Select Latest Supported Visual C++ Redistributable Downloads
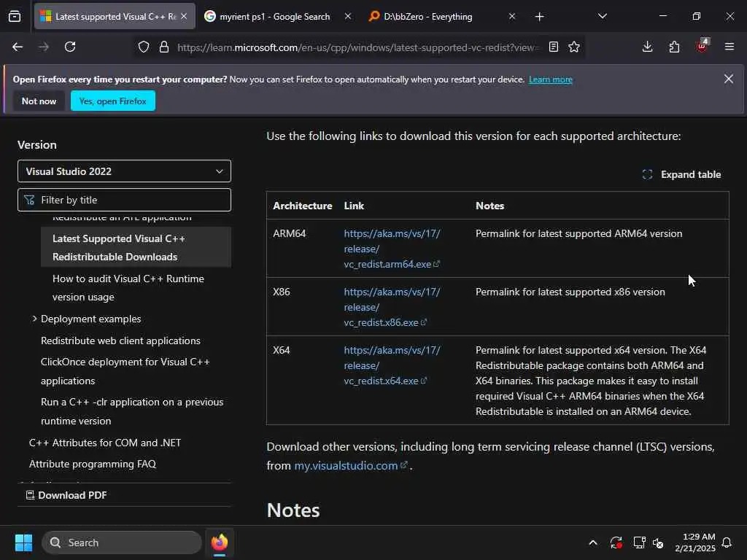This screenshot has width=747, height=560. [136, 247]
